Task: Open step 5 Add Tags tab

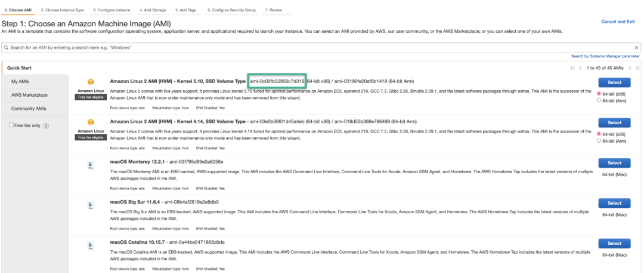Action: 185,10
